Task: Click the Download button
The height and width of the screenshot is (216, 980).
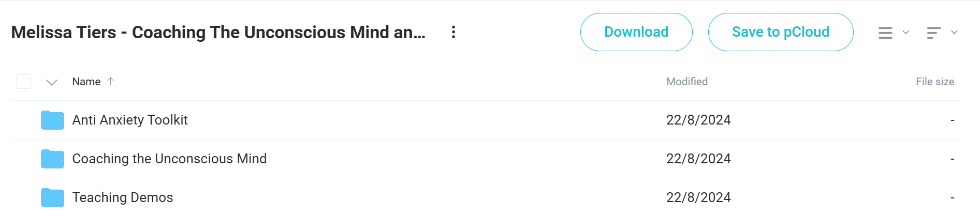Action: (636, 32)
